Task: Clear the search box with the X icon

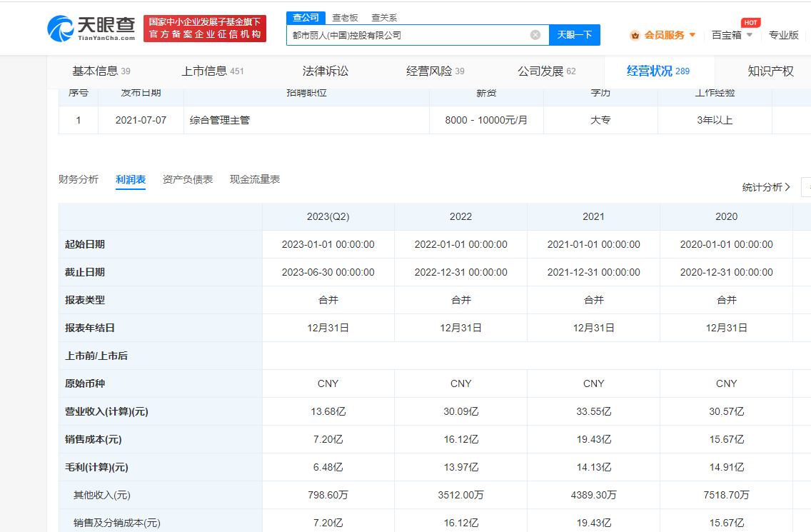Action: pos(535,35)
